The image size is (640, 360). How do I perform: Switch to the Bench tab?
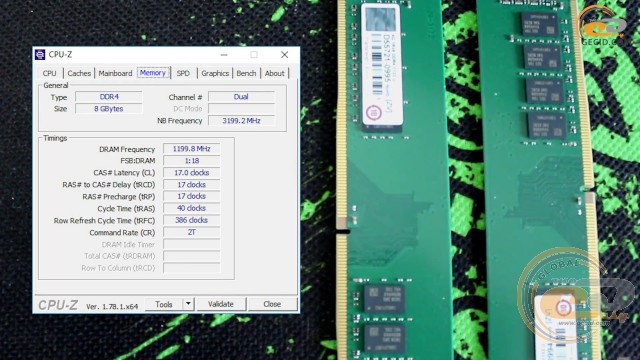(246, 73)
